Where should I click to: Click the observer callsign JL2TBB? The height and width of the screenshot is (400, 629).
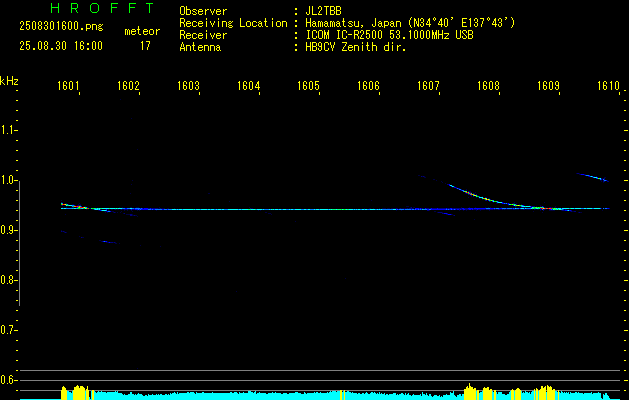tap(323, 11)
